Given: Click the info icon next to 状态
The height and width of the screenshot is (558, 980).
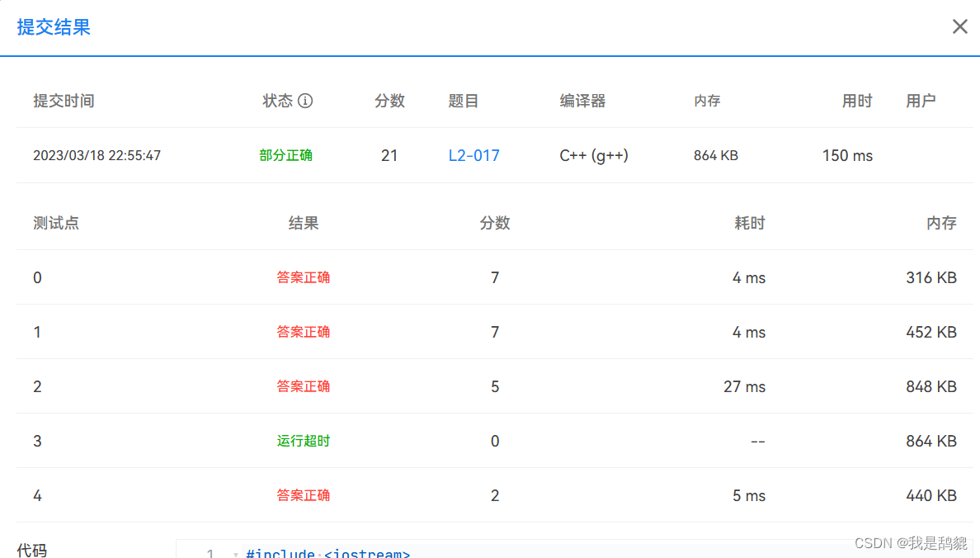Looking at the screenshot, I should (x=305, y=100).
